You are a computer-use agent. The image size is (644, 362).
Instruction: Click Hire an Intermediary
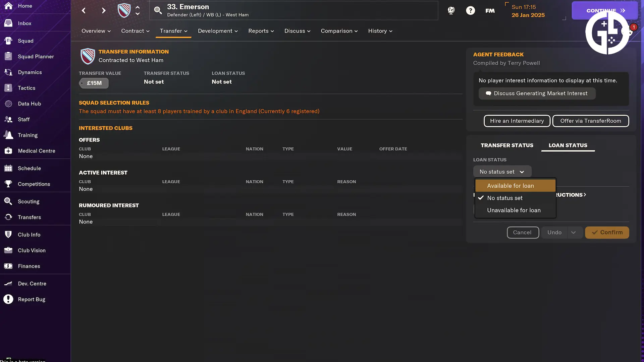(517, 121)
